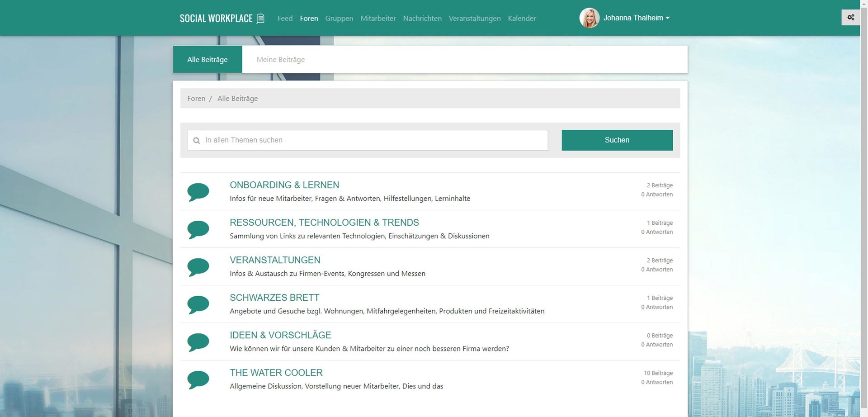Open Kalender from the navigation bar
Image resolution: width=868 pixels, height=417 pixels.
coord(522,19)
